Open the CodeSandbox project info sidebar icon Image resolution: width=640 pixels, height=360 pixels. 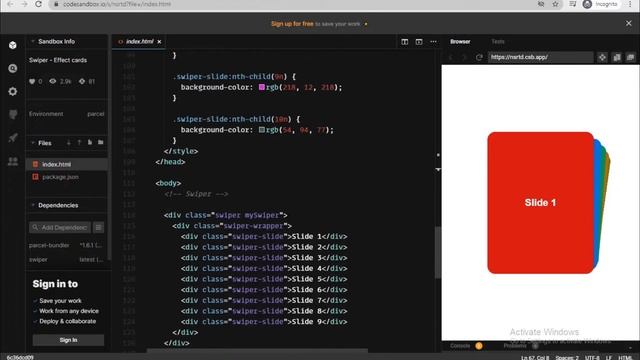click(x=13, y=45)
